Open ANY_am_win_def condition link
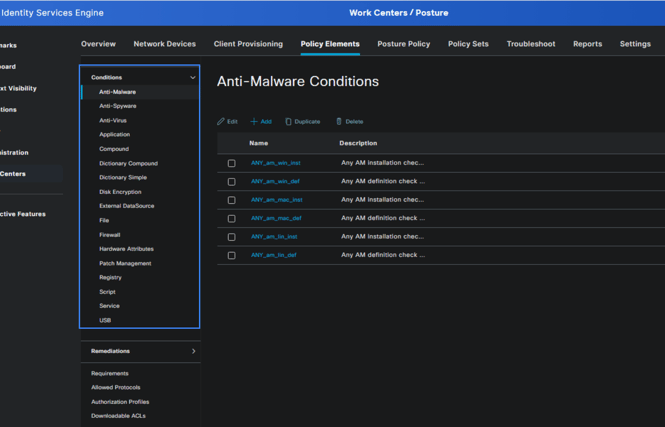This screenshot has height=427, width=665. [x=275, y=181]
